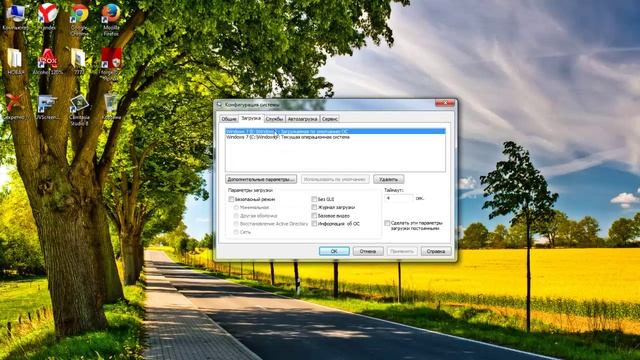Click the Удалить button
This screenshot has height=360, width=640.
(x=389, y=179)
